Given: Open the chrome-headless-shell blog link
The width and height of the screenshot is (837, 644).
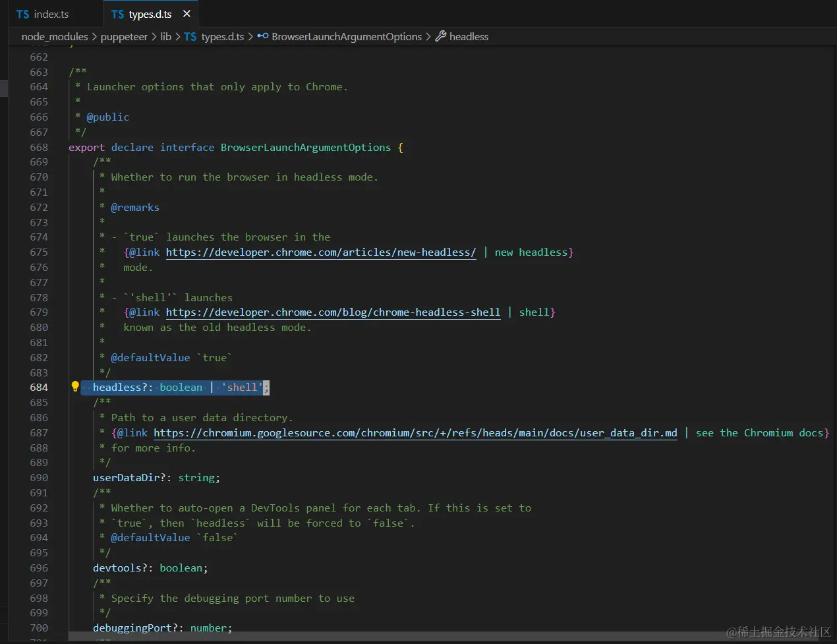Looking at the screenshot, I should (x=333, y=312).
